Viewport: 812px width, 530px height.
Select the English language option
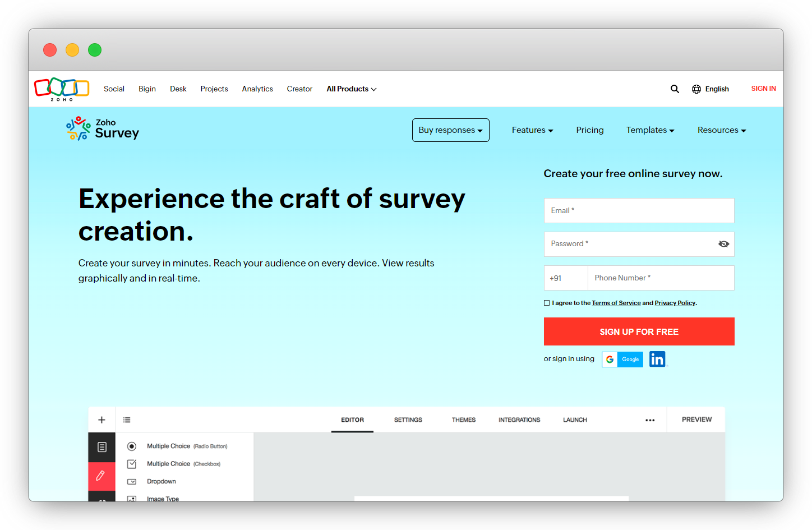pos(717,89)
